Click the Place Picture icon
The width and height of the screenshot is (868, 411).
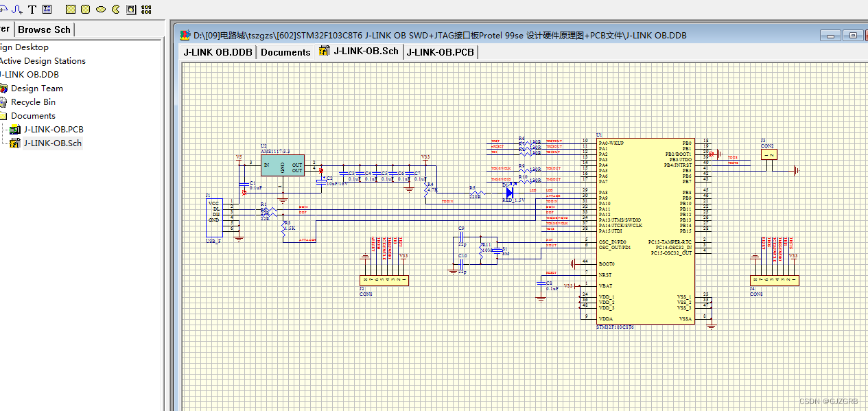(x=130, y=9)
